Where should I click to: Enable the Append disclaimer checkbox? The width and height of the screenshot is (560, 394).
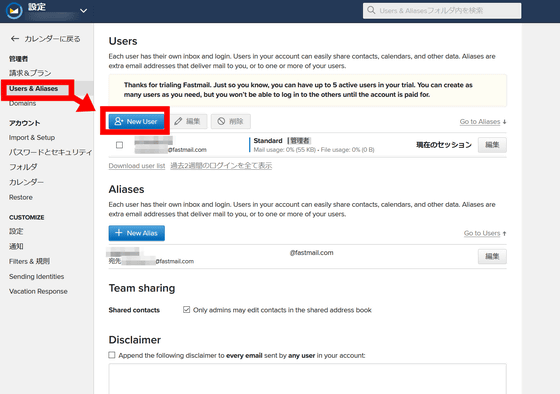[x=112, y=355]
